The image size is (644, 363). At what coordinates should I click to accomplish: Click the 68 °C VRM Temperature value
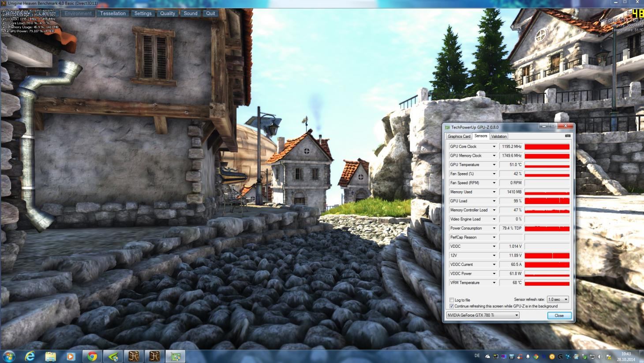pos(511,283)
